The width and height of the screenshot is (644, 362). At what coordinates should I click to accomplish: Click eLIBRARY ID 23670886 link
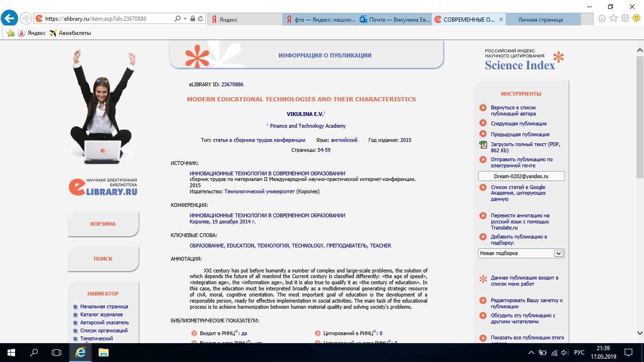click(x=232, y=84)
